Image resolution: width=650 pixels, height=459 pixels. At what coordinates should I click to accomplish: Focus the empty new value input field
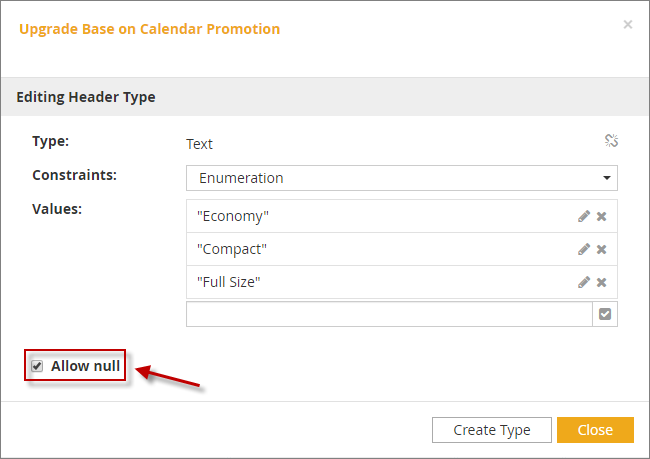(389, 314)
